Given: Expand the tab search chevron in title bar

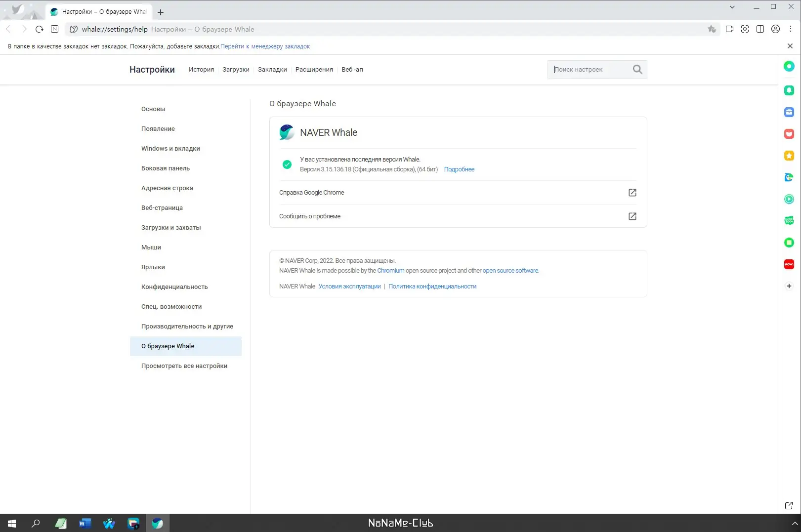Looking at the screenshot, I should 732,7.
